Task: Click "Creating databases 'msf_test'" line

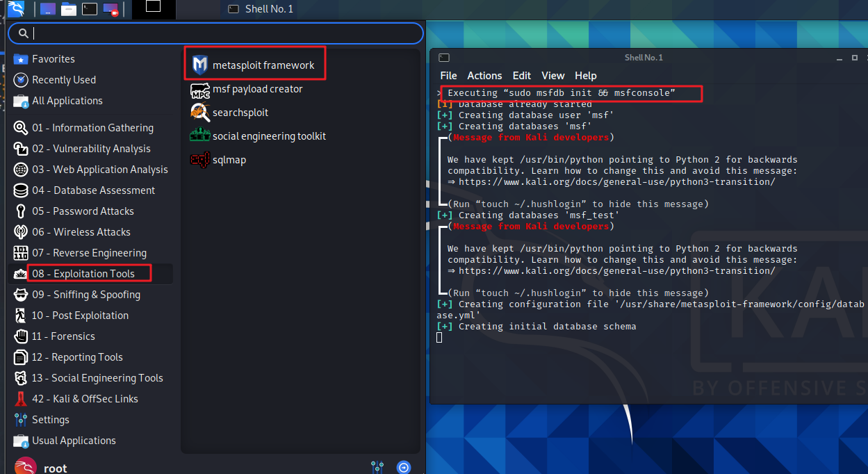Action: [527, 215]
